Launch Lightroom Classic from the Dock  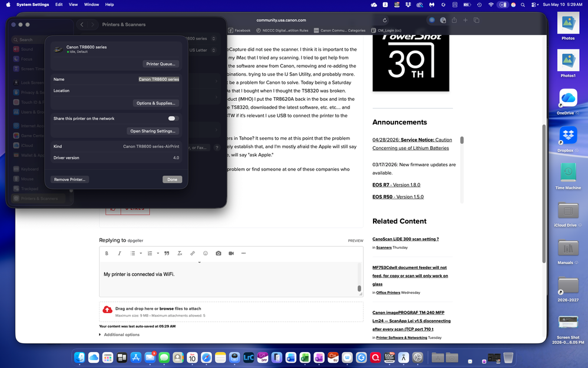click(249, 357)
